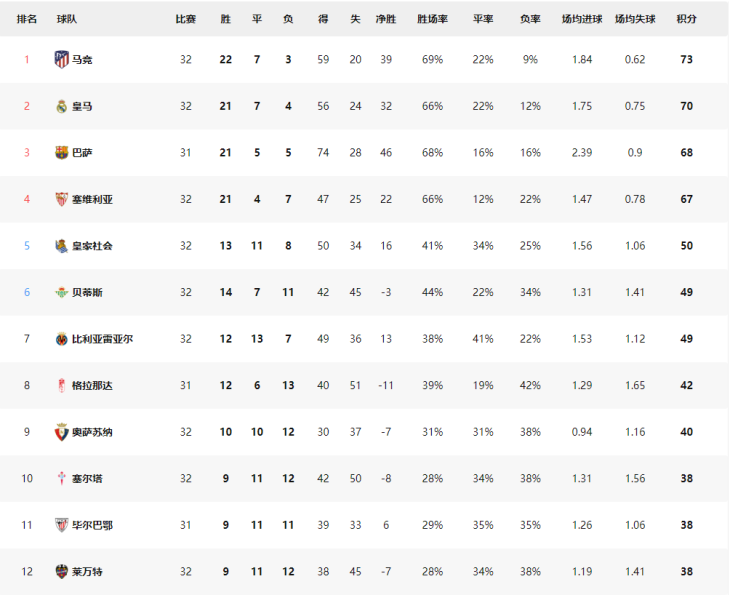This screenshot has width=730, height=595.
Task: Click the 场均失球 column header
Action: (635, 19)
